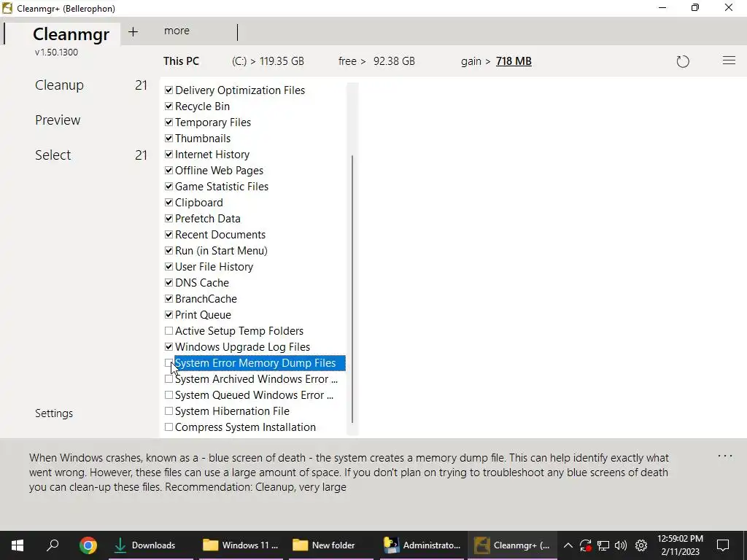The width and height of the screenshot is (747, 560).
Task: Toggle Thumbnails checkbox
Action: [169, 138]
